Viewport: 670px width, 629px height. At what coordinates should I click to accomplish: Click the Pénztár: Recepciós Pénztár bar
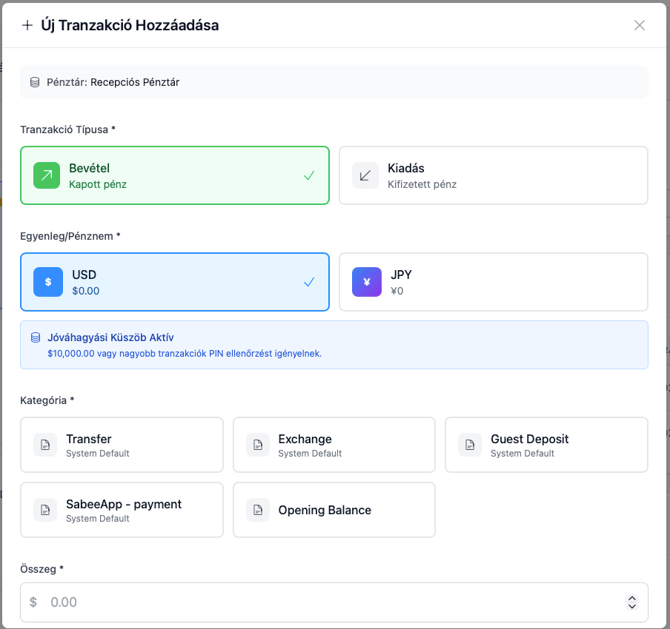tap(334, 82)
